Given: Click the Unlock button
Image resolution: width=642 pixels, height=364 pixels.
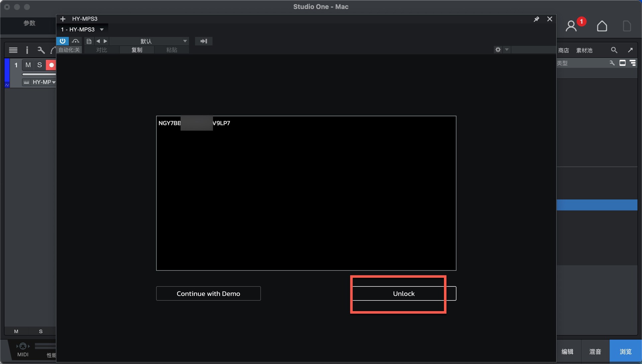Looking at the screenshot, I should coord(404,293).
